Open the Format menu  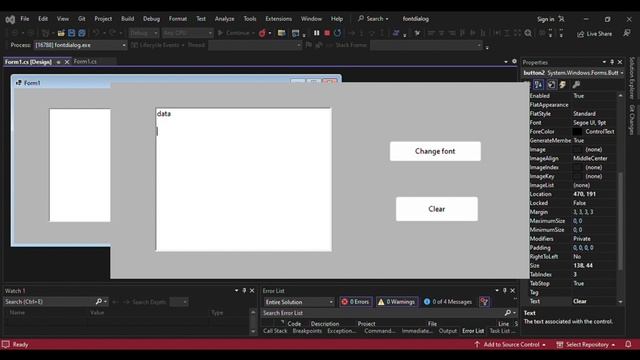(x=178, y=19)
